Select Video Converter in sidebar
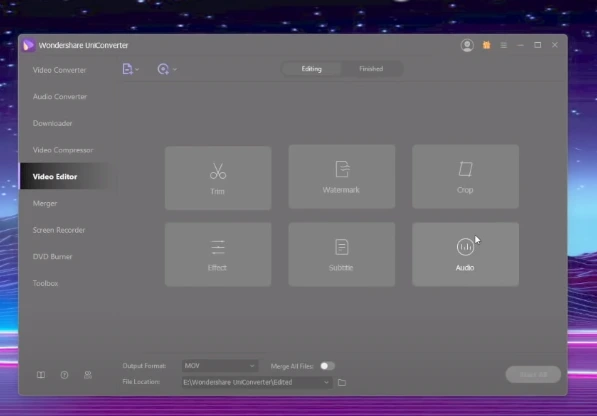This screenshot has height=416, width=597. click(59, 70)
